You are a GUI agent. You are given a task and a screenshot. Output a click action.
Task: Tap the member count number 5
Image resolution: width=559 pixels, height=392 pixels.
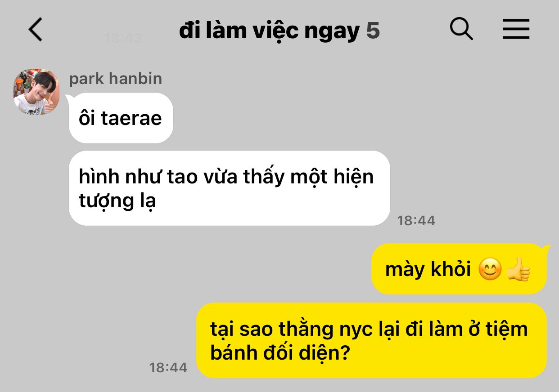click(x=373, y=31)
